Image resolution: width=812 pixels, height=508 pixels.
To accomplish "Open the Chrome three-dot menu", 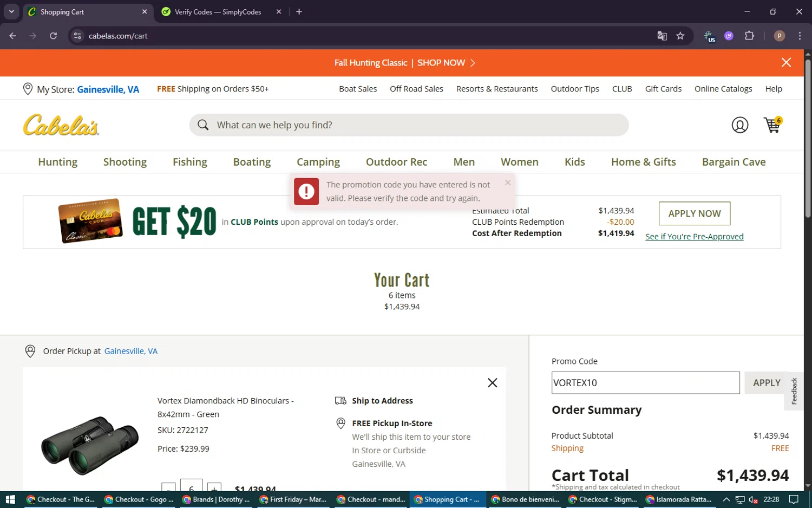I will coord(800,36).
